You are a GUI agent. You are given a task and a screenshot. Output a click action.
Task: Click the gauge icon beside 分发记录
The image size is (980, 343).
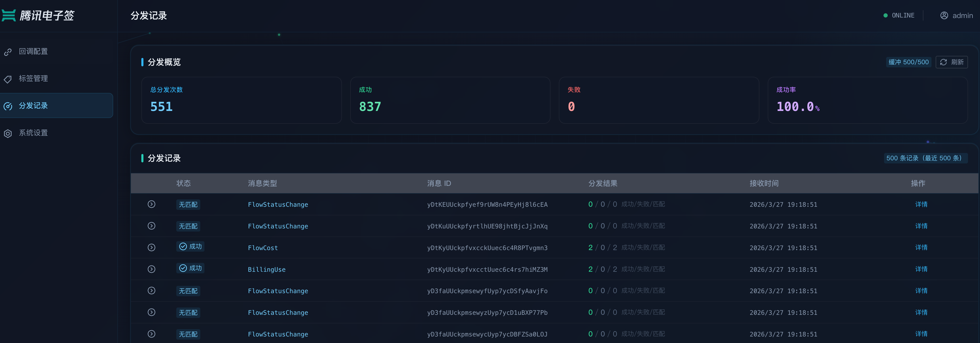[x=8, y=106]
